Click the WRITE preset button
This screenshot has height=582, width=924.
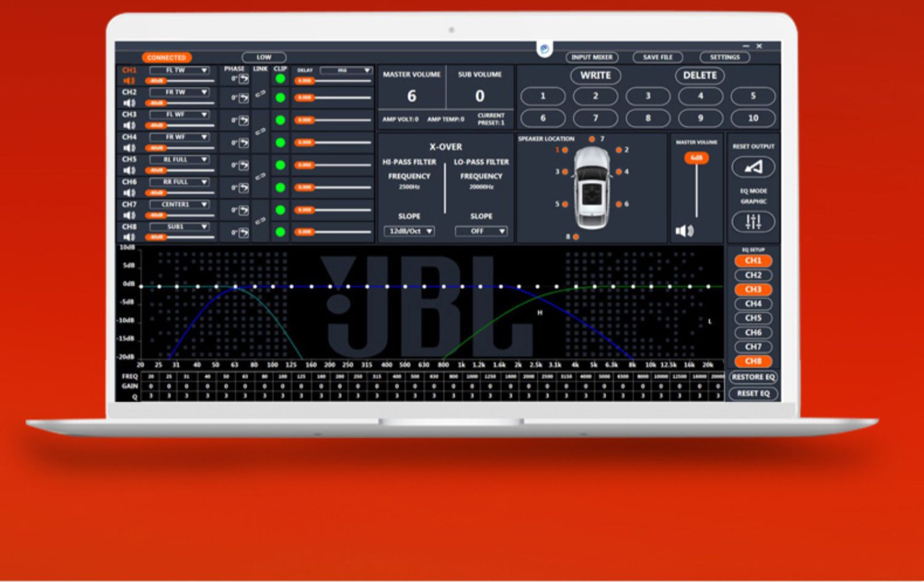[596, 75]
